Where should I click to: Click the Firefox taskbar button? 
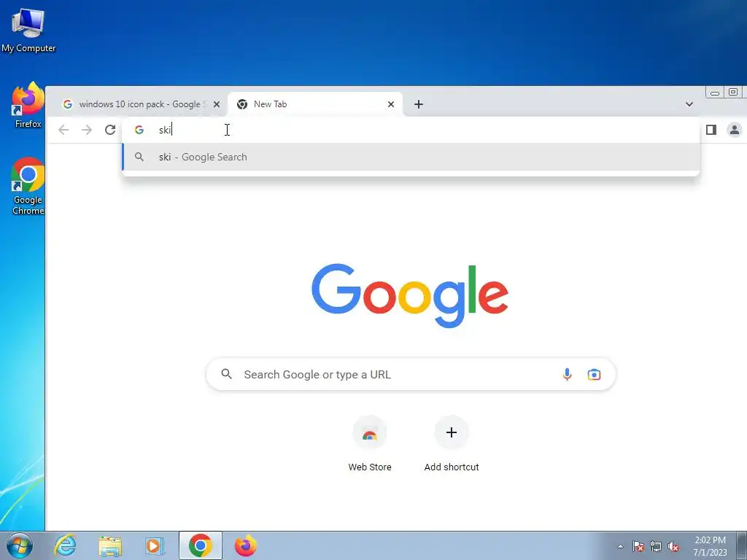tap(245, 545)
